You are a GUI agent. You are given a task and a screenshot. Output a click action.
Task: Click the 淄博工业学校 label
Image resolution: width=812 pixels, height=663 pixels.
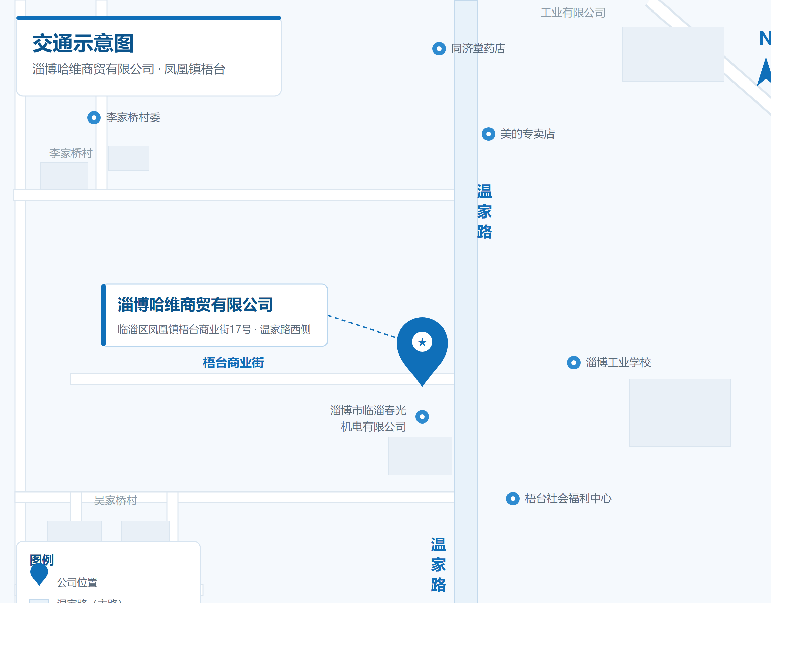(618, 362)
